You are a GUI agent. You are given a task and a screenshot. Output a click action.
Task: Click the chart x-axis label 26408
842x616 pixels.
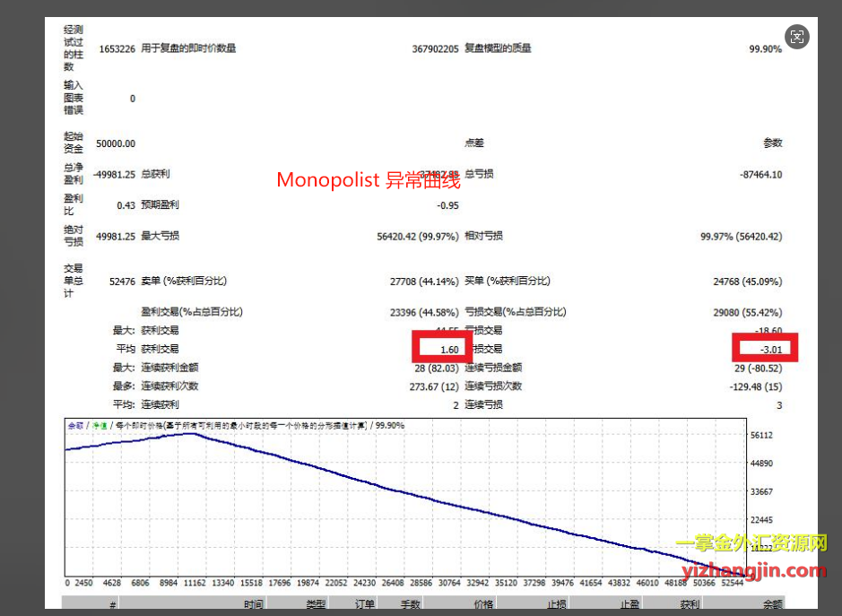[x=393, y=583]
